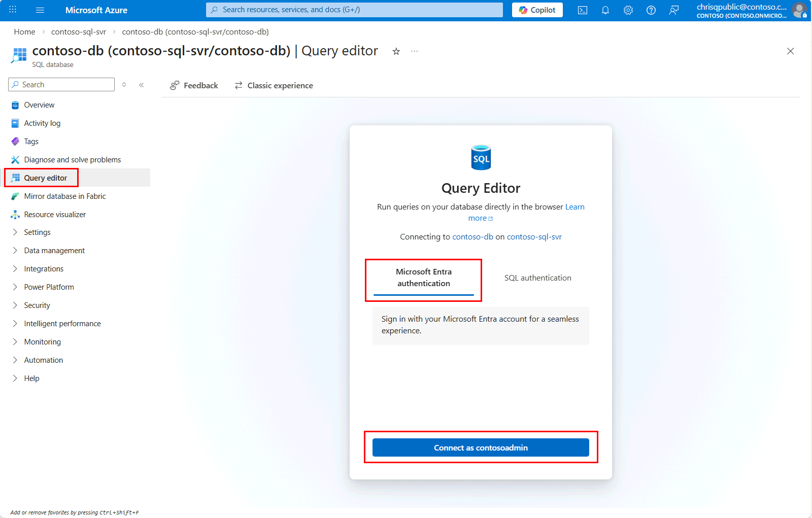Click the Query editor grid icon
The image size is (812, 518).
[x=15, y=178]
